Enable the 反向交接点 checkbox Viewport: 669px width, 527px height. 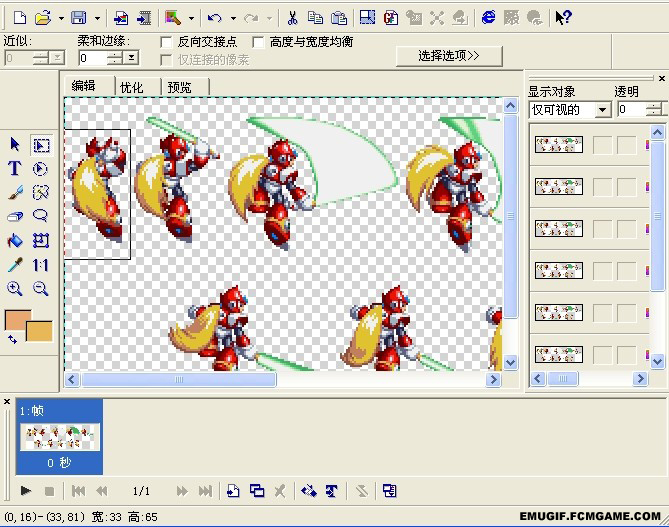point(166,42)
